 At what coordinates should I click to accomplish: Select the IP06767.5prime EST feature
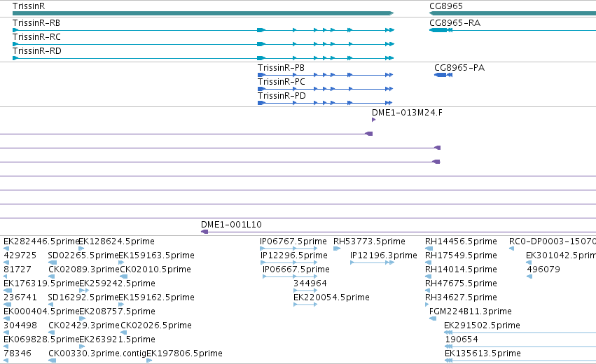pos(289,248)
